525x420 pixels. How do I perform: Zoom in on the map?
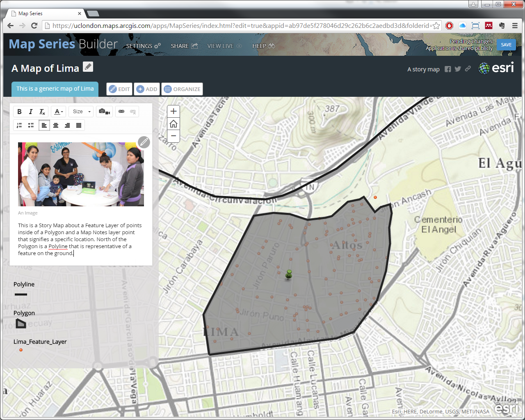[173, 111]
